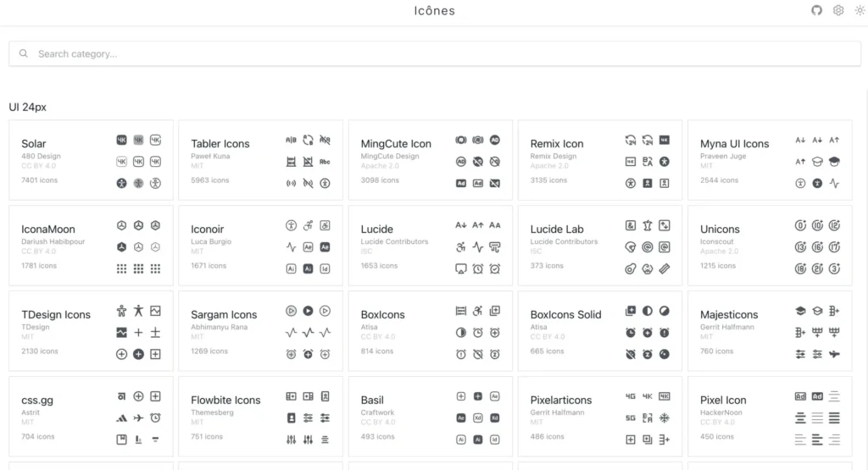868x470 pixels.
Task: Click the filled Ad icon in Pixel Icon
Action: click(817, 396)
